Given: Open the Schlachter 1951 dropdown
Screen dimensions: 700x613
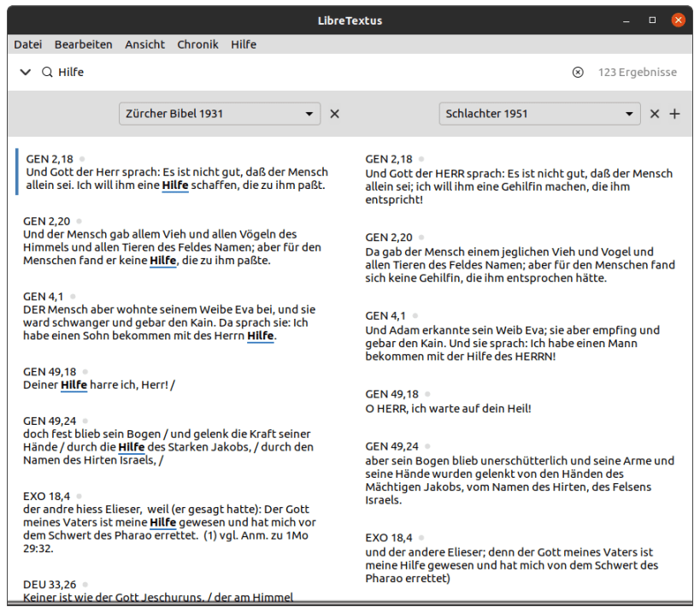Looking at the screenshot, I should [539, 114].
